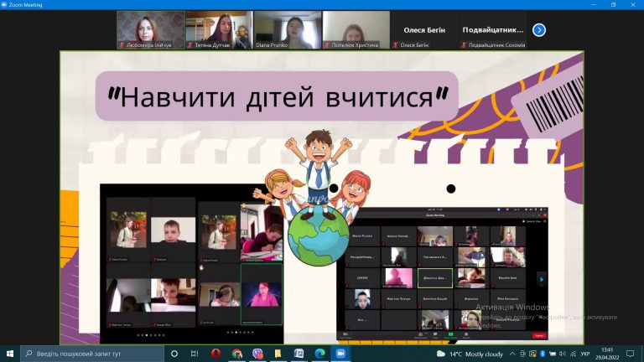Open Microsoft Edge from the taskbar
Image resolution: width=644 pixels, height=362 pixels.
pyautogui.click(x=319, y=354)
